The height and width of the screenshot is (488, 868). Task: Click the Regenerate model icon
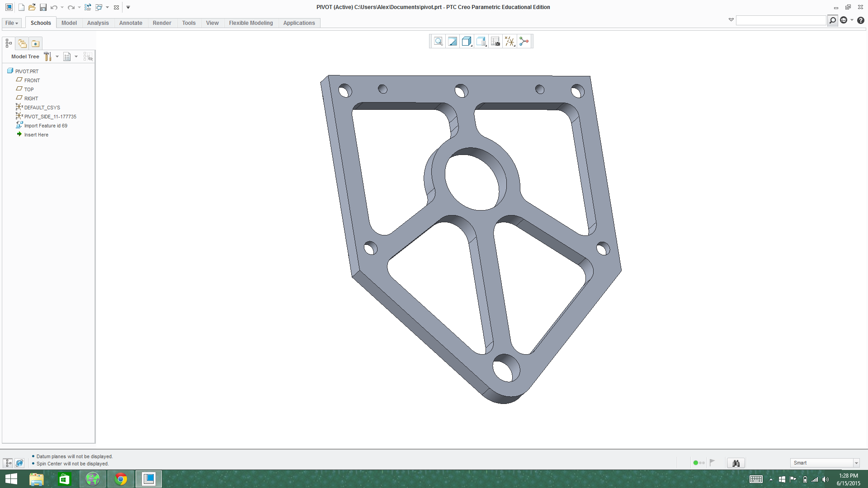[88, 7]
